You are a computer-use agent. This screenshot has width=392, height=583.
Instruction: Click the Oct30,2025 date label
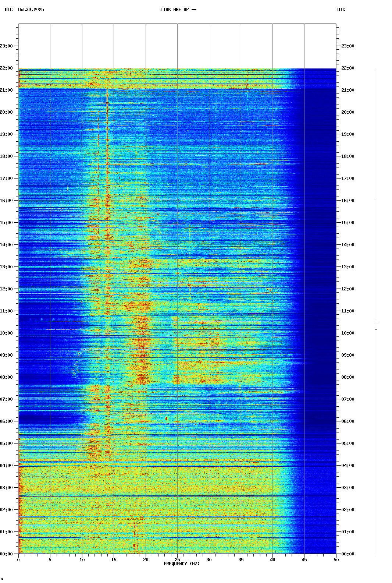coord(31,10)
